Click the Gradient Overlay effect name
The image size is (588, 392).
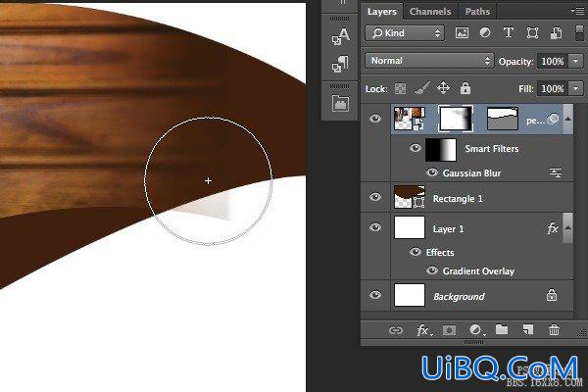478,270
